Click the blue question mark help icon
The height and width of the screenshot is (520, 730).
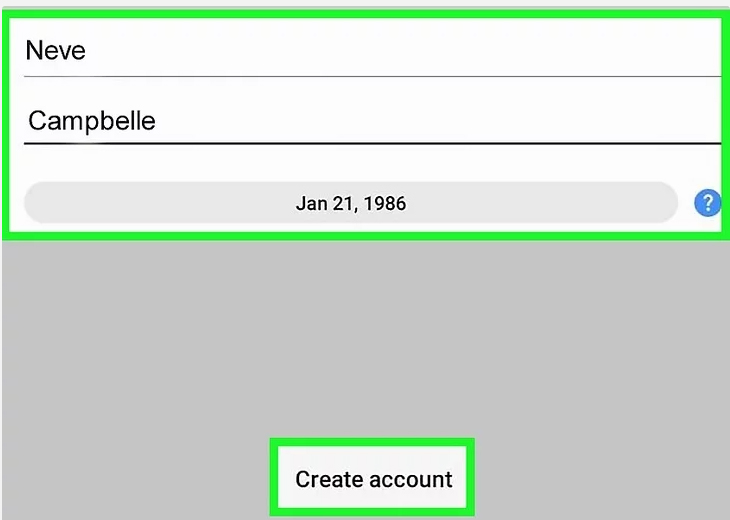pyautogui.click(x=707, y=203)
